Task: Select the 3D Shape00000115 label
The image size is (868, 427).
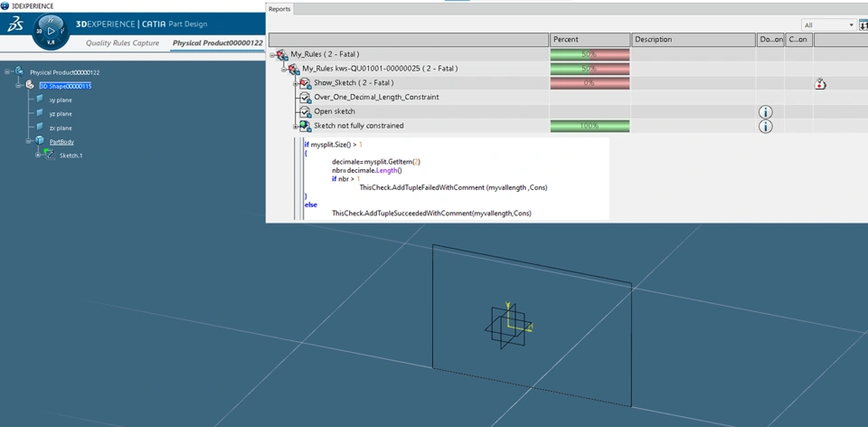Action: 65,86
